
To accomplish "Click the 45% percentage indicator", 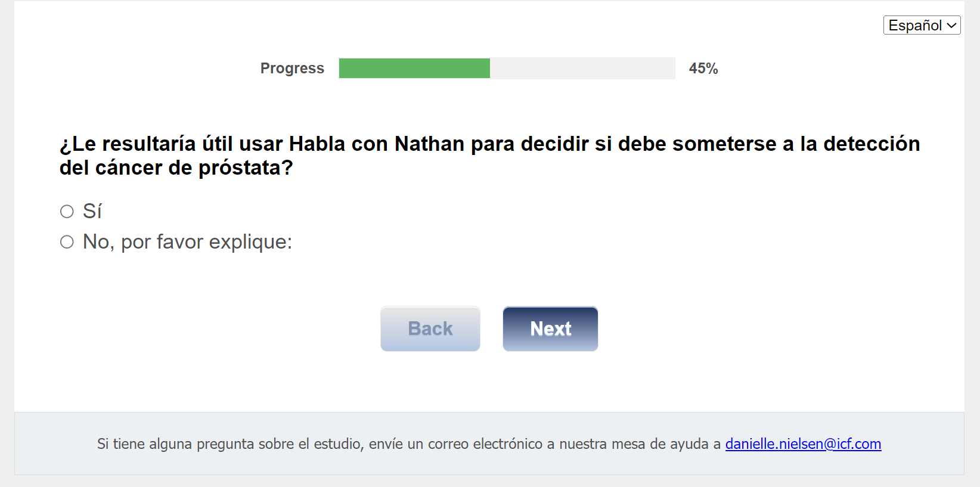I will [703, 69].
